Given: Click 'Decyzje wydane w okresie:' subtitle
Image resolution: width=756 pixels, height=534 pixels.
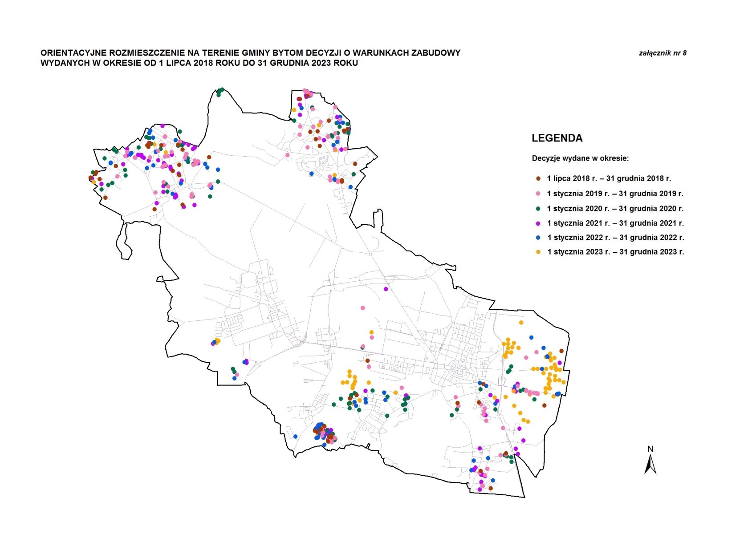Looking at the screenshot, I should (x=580, y=158).
